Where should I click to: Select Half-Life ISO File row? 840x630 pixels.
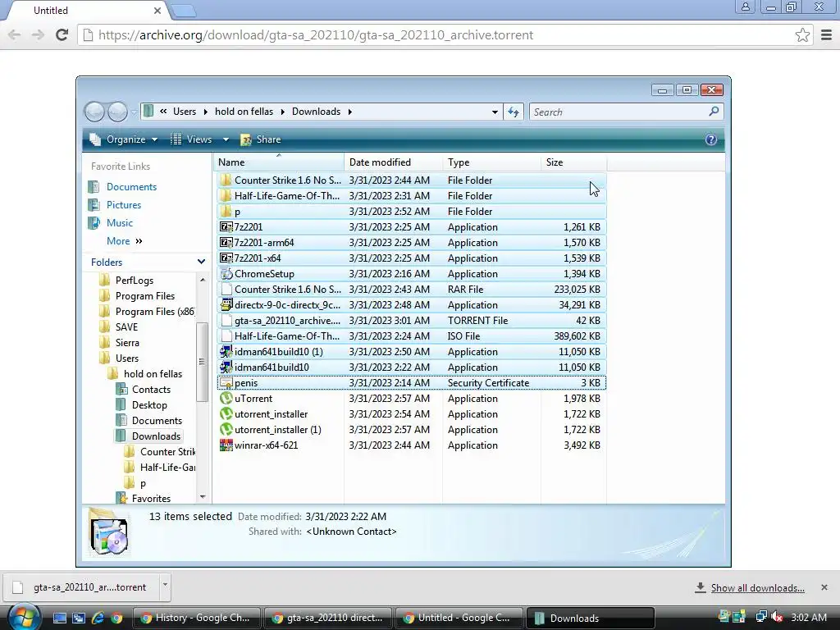point(412,336)
